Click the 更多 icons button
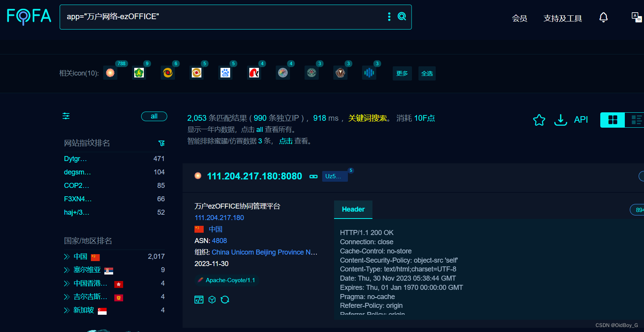 tap(402, 73)
